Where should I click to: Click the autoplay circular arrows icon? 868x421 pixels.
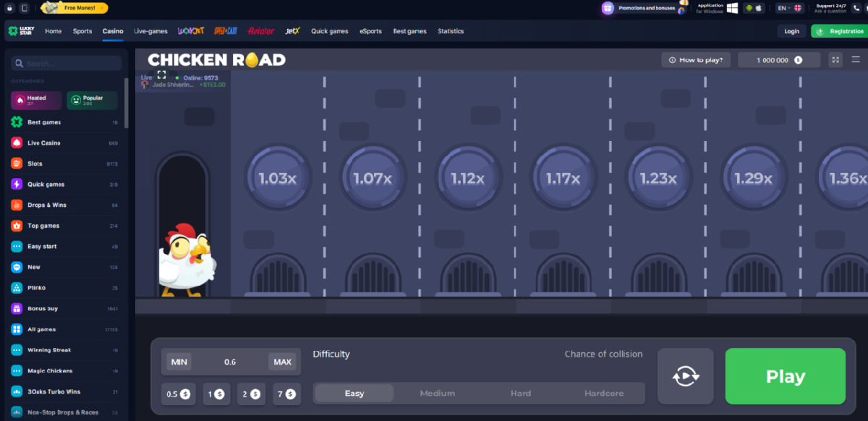685,376
